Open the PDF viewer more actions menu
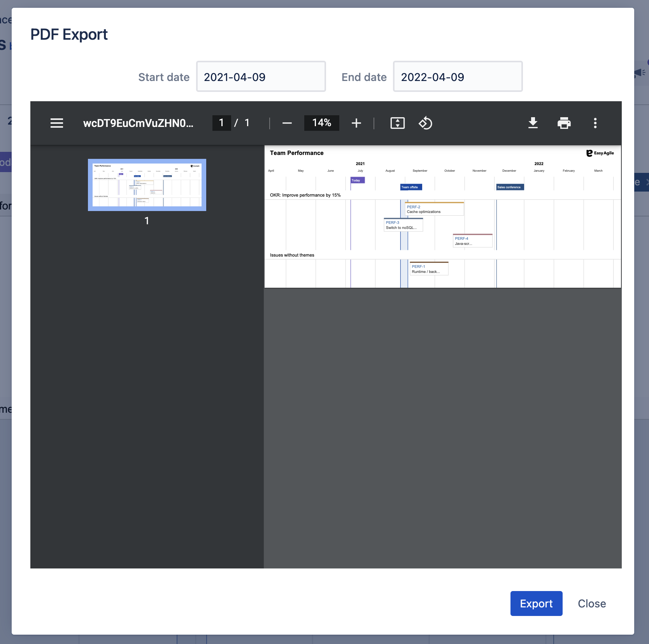This screenshot has height=644, width=649. click(x=595, y=123)
